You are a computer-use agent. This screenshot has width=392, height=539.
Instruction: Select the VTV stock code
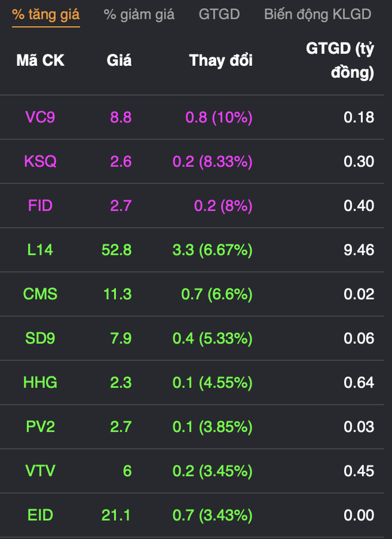coord(40,471)
